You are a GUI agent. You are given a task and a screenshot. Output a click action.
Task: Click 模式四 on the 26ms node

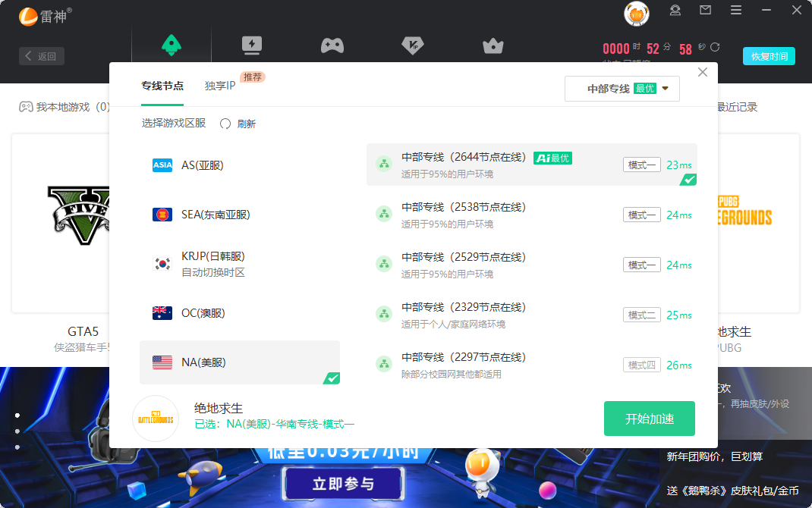point(641,365)
